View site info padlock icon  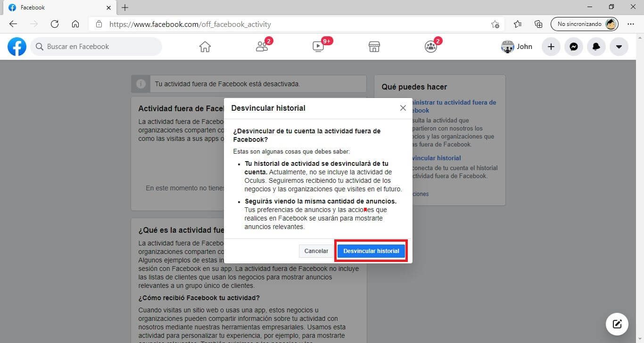tap(99, 24)
